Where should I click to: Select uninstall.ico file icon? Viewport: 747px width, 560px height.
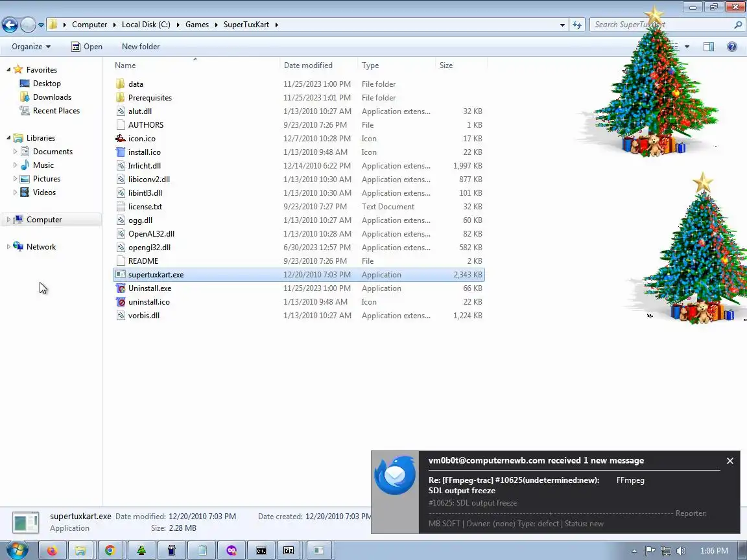121,303
